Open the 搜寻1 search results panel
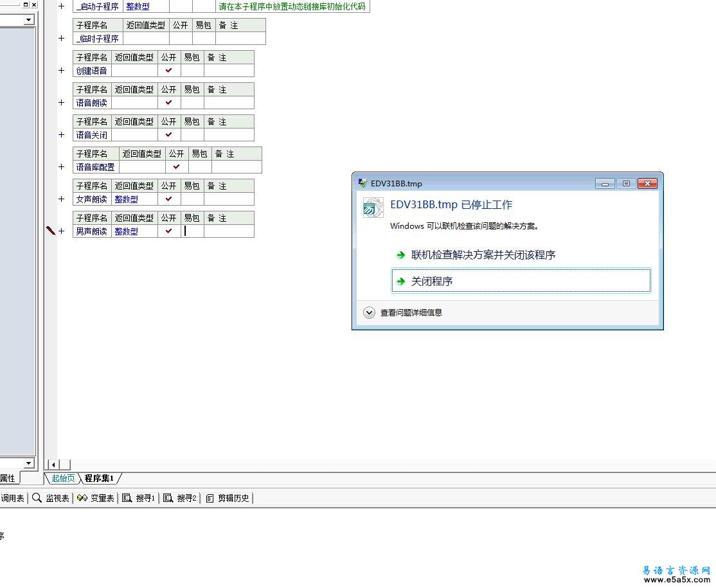Image resolution: width=716 pixels, height=588 pixels. click(x=139, y=498)
